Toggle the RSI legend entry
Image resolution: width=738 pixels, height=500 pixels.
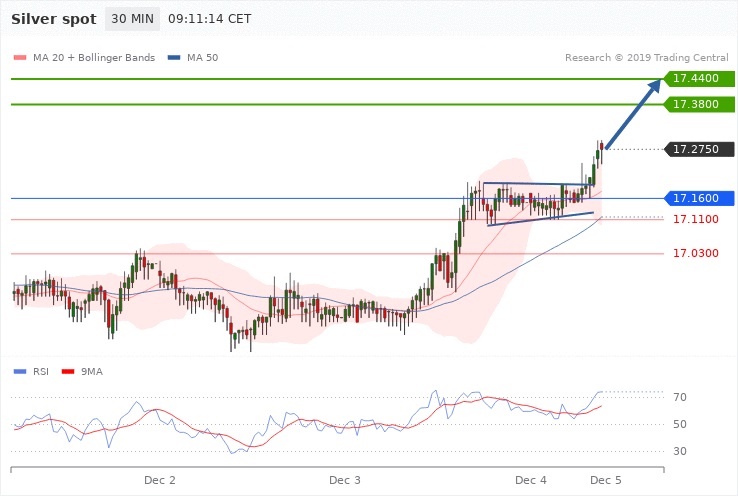point(40,371)
